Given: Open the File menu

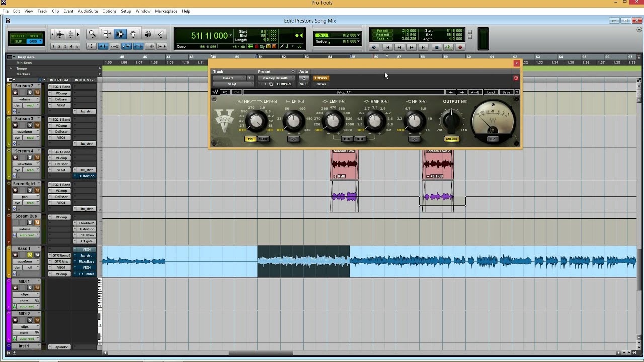Looking at the screenshot, I should 5,11.
